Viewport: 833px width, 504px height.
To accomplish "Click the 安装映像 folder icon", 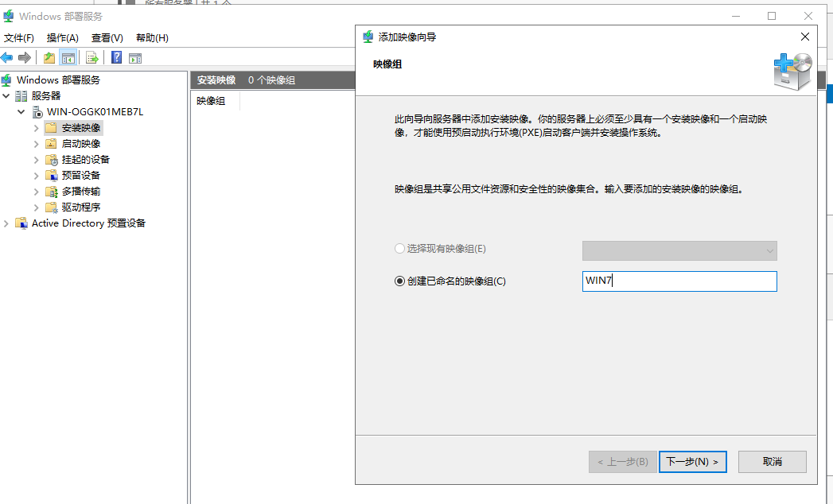I will point(51,128).
